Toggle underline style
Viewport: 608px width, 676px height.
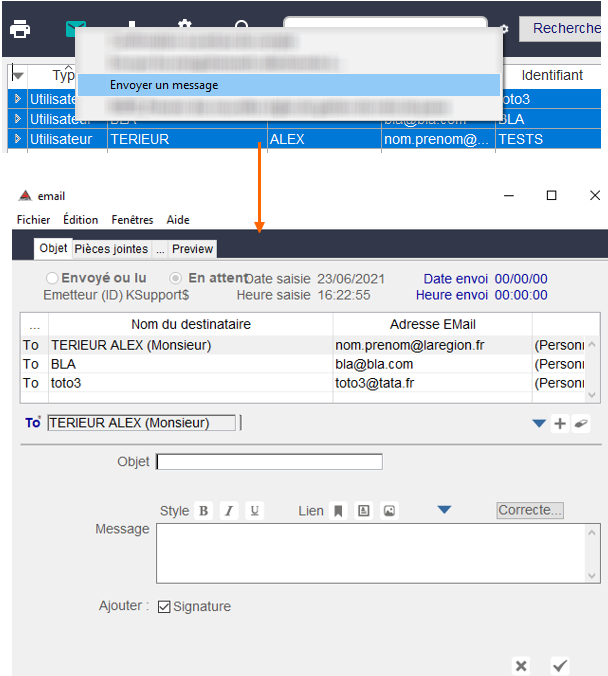click(x=254, y=510)
